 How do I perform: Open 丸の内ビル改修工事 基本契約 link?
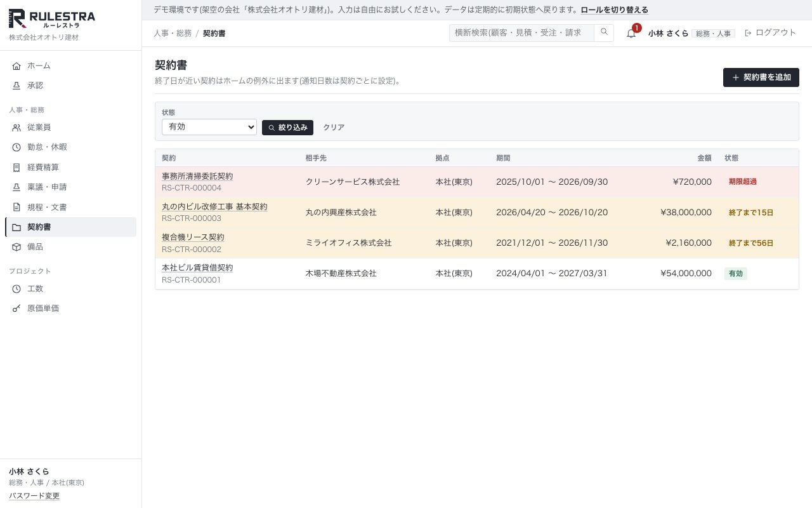(214, 206)
